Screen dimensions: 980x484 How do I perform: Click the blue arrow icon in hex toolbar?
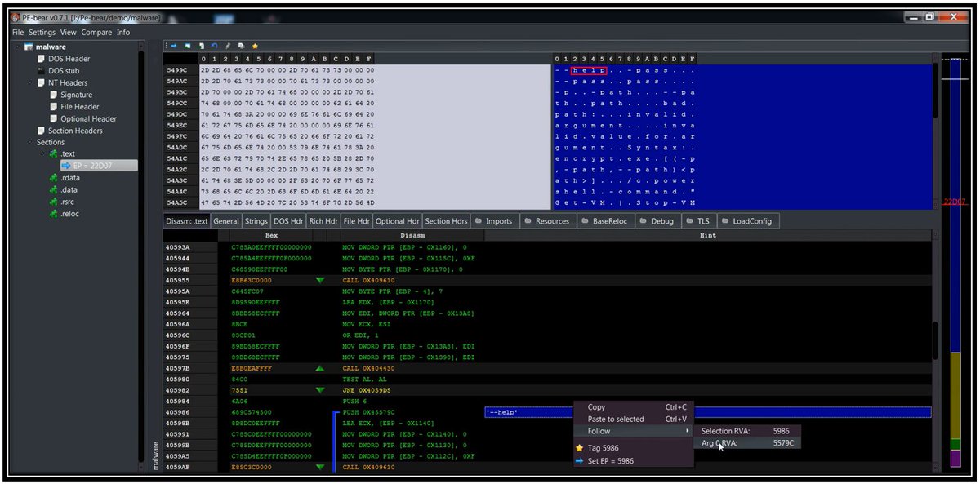174,47
